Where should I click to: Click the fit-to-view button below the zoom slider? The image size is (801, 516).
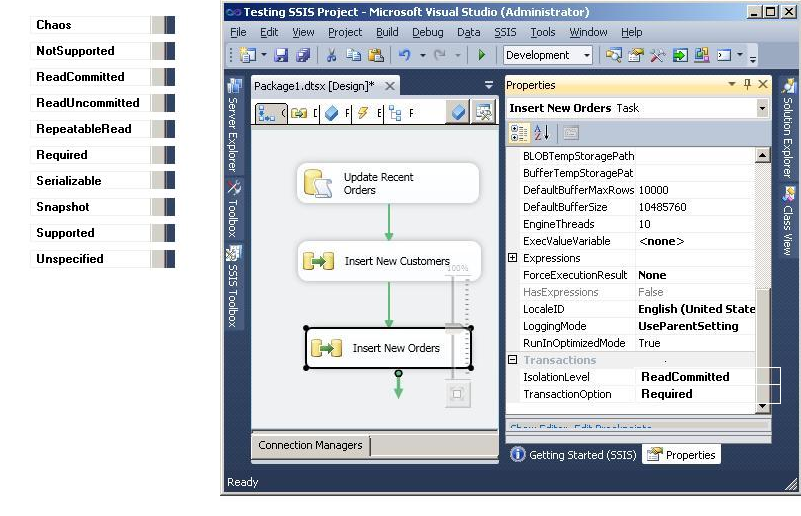pos(457,394)
